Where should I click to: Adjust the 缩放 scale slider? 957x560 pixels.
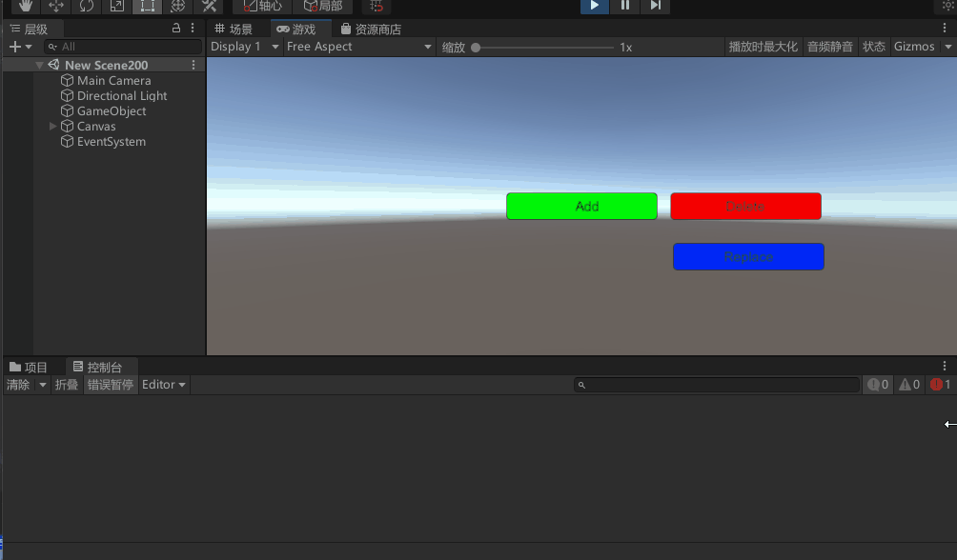[544, 47]
